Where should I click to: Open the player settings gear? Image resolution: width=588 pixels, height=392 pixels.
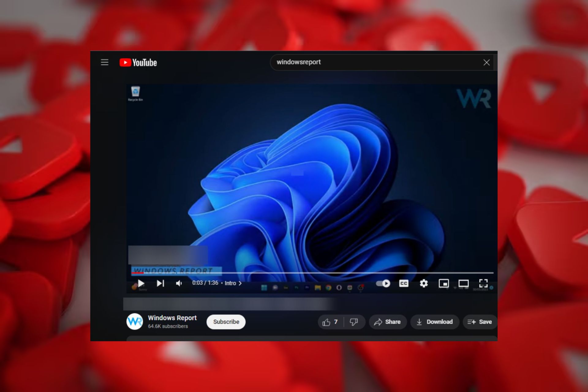pyautogui.click(x=424, y=283)
